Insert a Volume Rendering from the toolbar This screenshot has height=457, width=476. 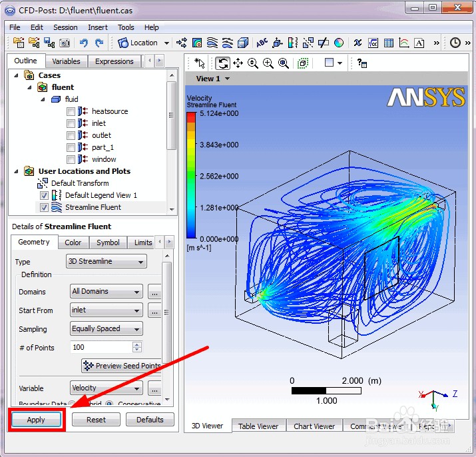[243, 43]
